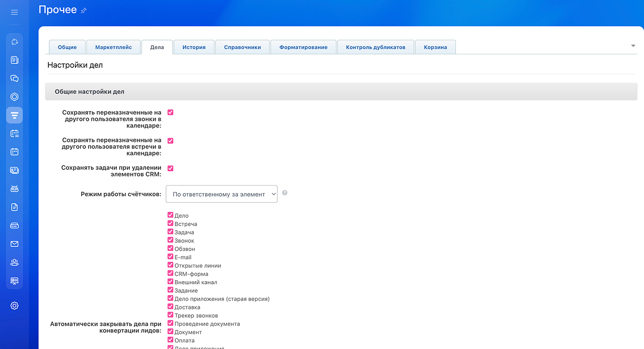
Task: Click the chat messenger sidebar icon
Action: [14, 78]
